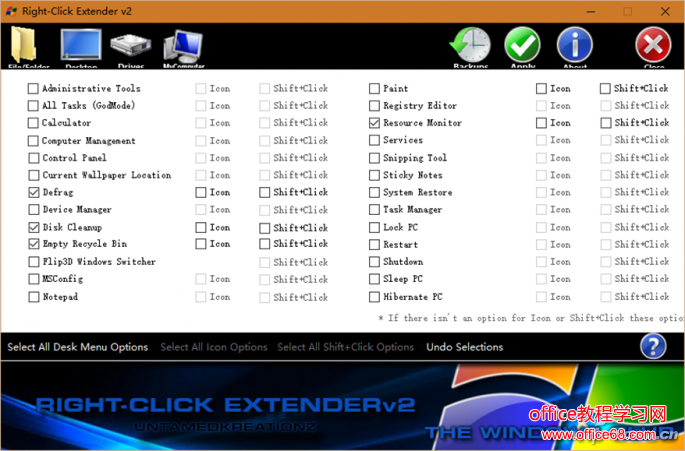The height and width of the screenshot is (451, 685).
Task: Check the Registry Editor option
Action: tap(374, 106)
